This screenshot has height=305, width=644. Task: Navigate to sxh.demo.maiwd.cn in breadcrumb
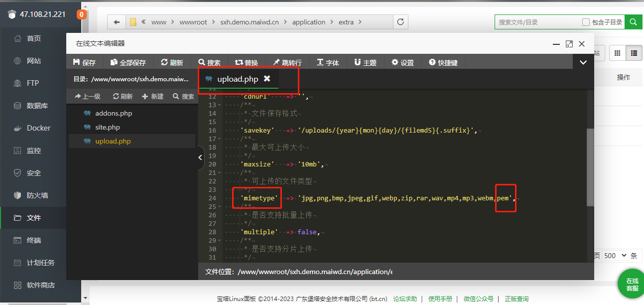click(250, 22)
